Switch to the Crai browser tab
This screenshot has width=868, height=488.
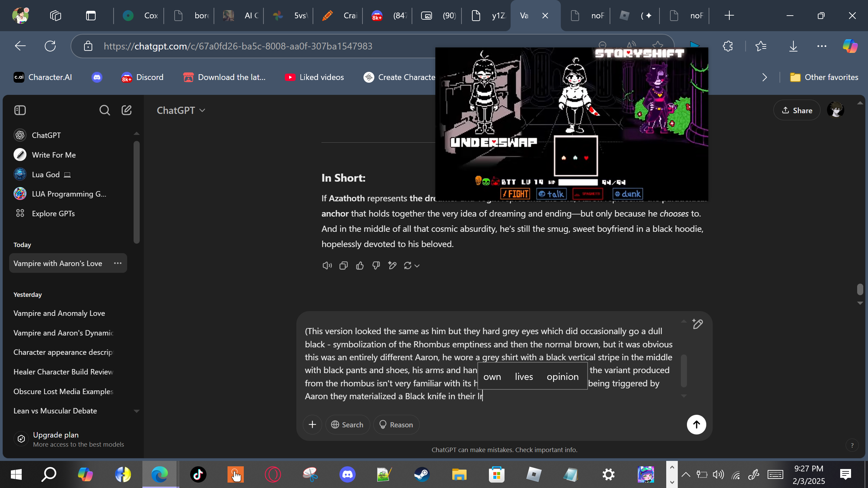(x=338, y=16)
